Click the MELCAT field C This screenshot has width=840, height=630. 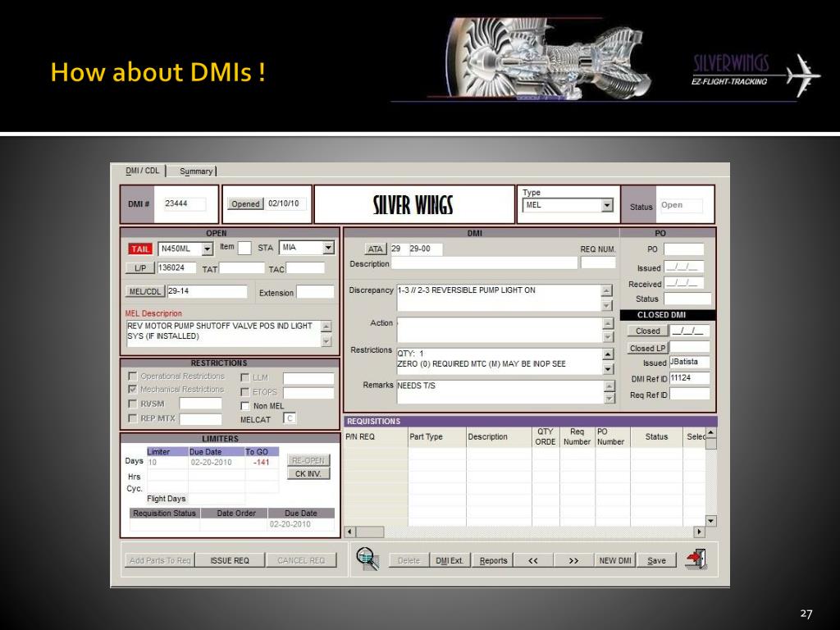pyautogui.click(x=290, y=418)
